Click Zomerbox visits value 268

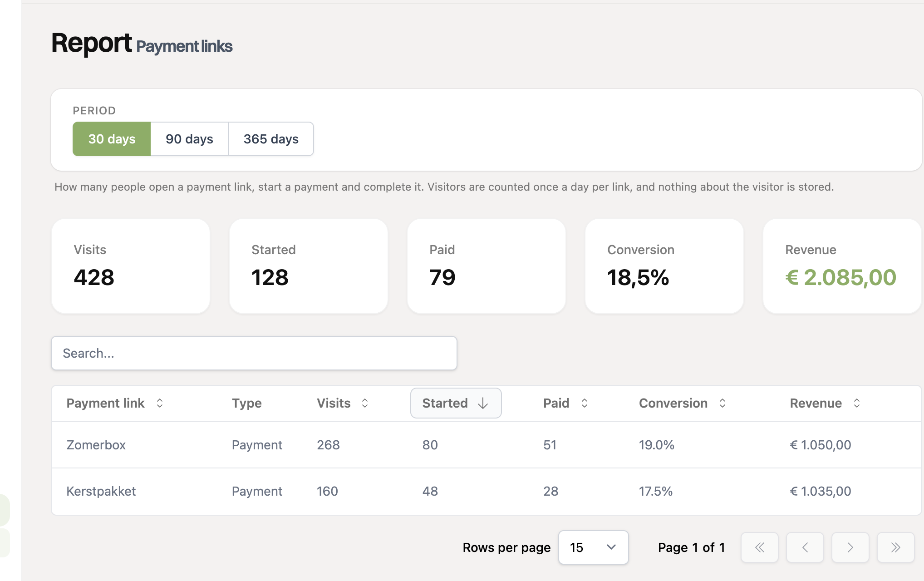point(328,445)
